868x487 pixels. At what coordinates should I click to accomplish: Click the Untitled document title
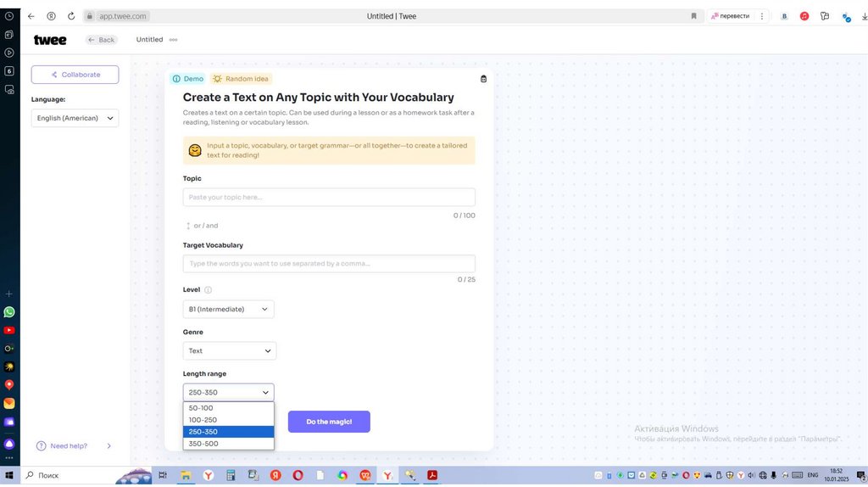click(x=149, y=40)
